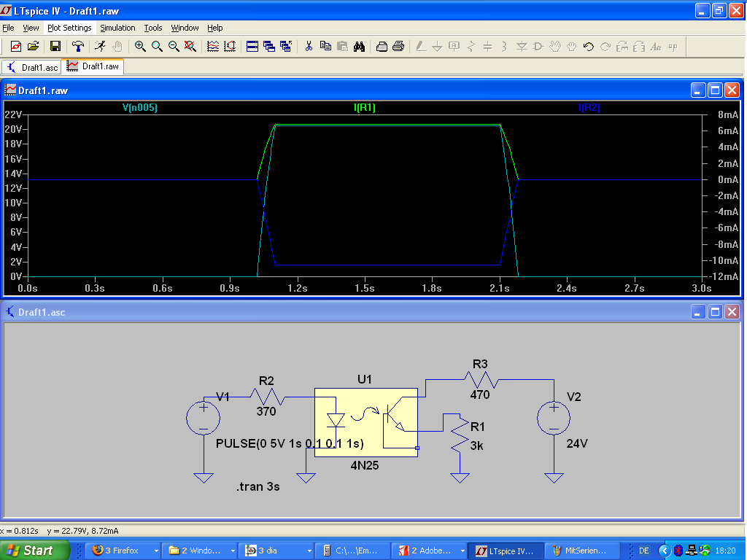Open the Simulation menu
This screenshot has height=560, width=747.
[117, 28]
